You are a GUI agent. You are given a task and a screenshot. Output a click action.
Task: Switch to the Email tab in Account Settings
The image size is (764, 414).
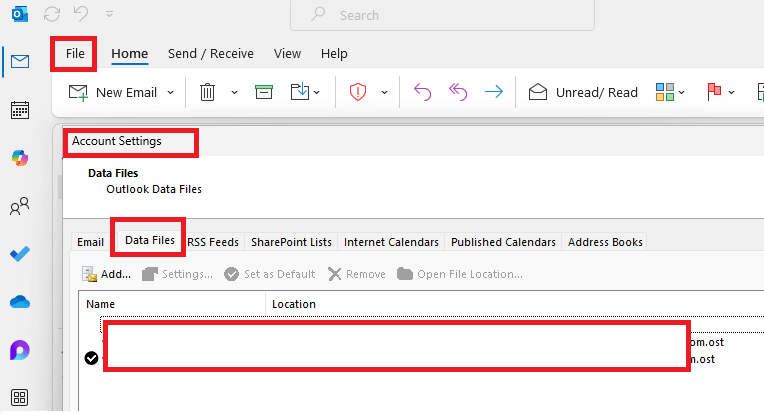tap(91, 242)
